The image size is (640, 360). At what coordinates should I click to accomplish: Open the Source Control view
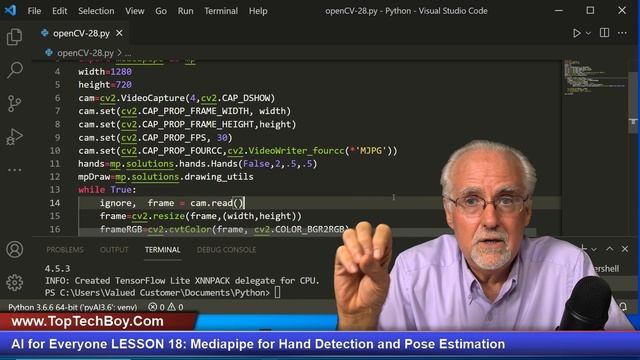[x=14, y=103]
